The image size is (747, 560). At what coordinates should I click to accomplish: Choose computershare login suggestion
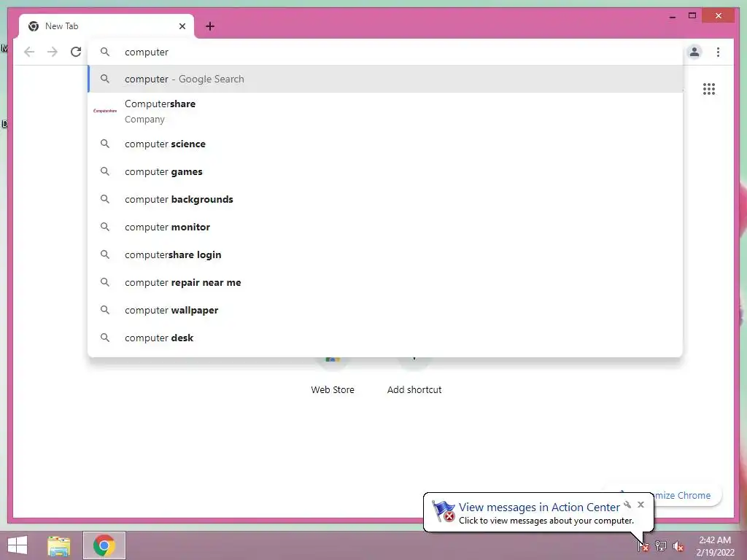(x=385, y=254)
